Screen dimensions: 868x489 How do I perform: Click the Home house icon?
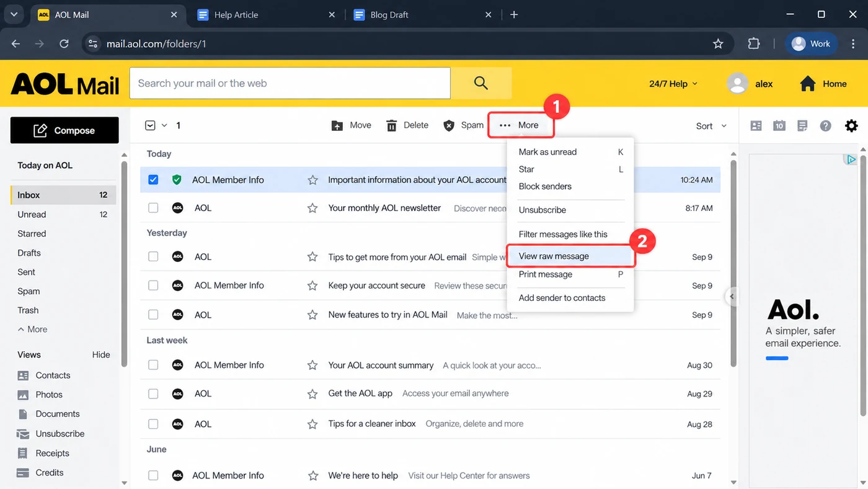click(807, 84)
